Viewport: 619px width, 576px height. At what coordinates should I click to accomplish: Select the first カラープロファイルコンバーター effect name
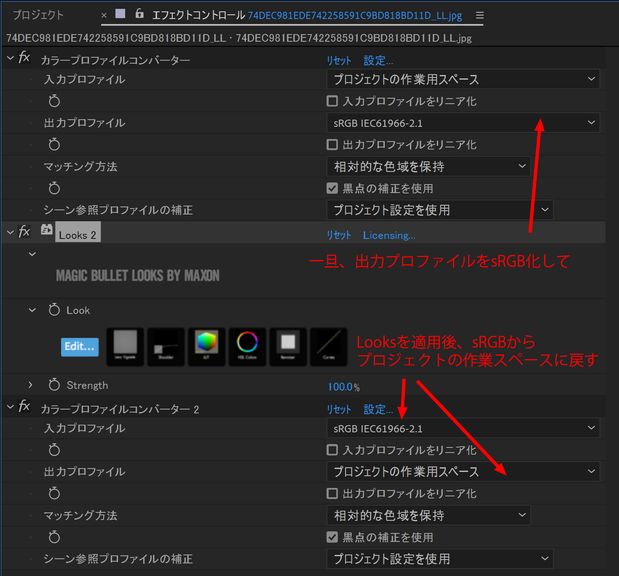(x=115, y=60)
